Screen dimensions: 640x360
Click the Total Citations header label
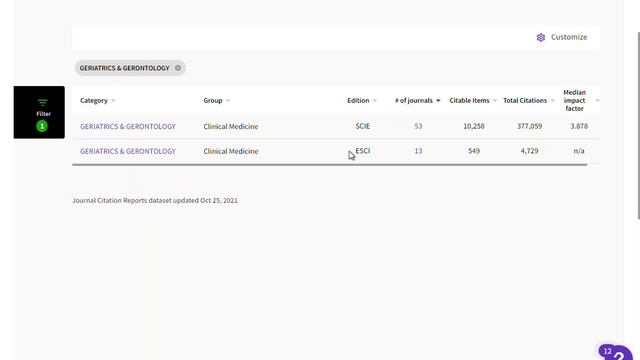tap(524, 100)
